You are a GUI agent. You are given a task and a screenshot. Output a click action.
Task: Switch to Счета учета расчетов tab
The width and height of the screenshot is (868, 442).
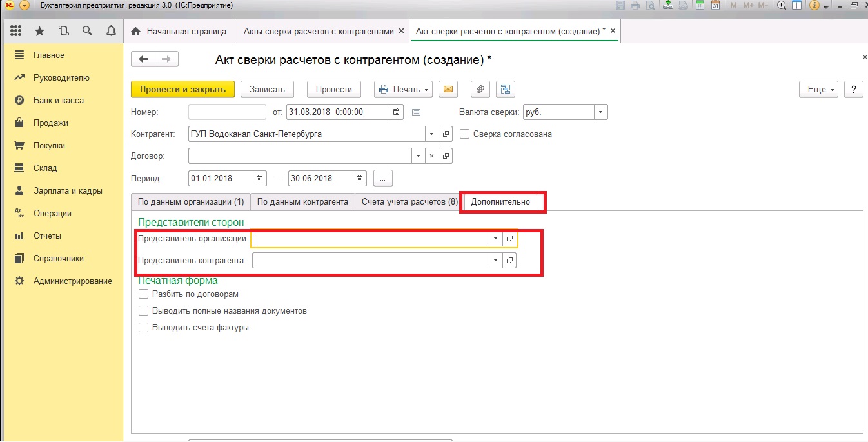(x=409, y=202)
